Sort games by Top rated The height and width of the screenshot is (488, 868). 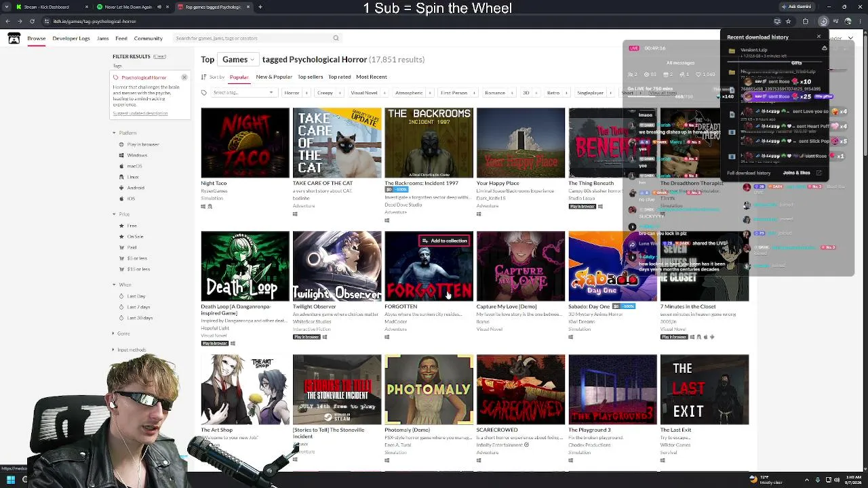[x=340, y=77]
